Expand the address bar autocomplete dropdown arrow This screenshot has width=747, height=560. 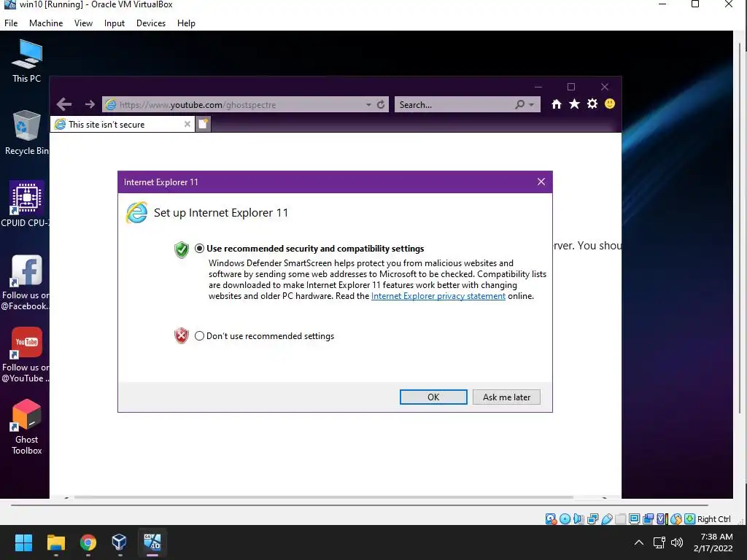(x=368, y=105)
